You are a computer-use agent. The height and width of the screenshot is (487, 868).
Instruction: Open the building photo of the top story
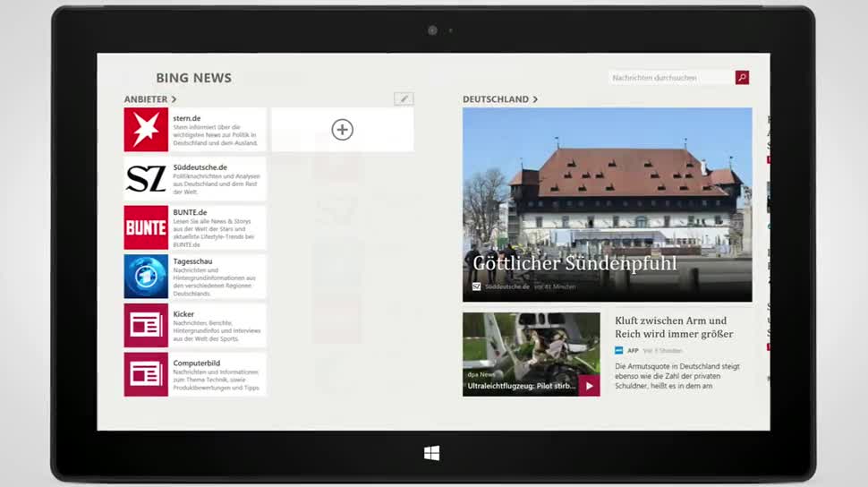tap(608, 205)
